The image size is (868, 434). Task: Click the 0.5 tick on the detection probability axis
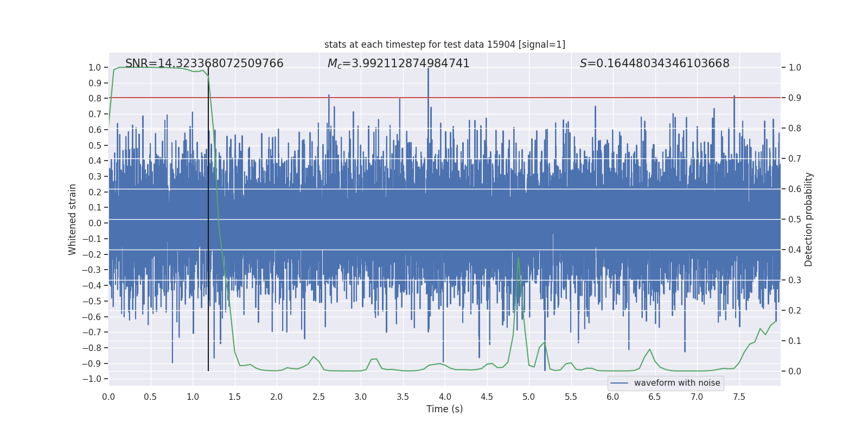pos(795,219)
